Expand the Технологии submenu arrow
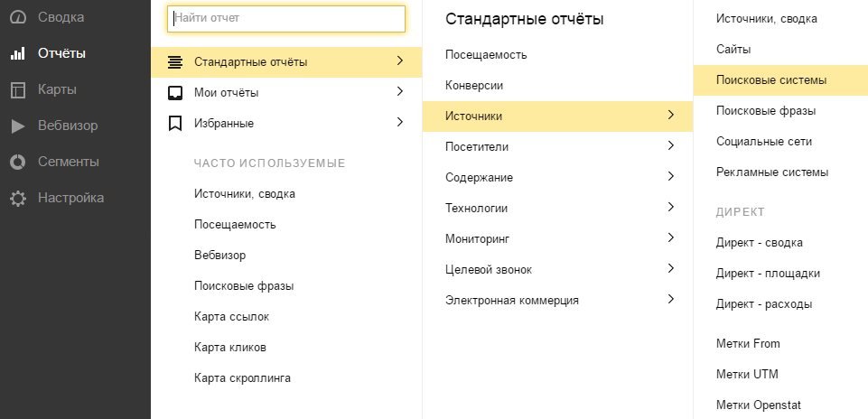Image resolution: width=868 pixels, height=419 pixels. click(x=671, y=207)
